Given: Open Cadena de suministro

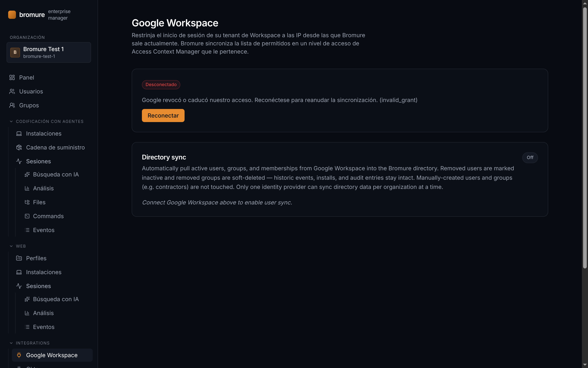Looking at the screenshot, I should [52, 147].
